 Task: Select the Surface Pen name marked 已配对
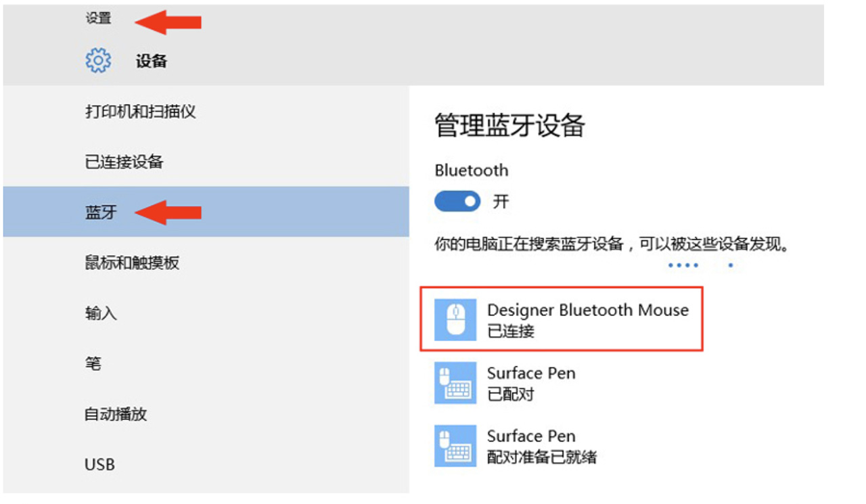(x=531, y=373)
